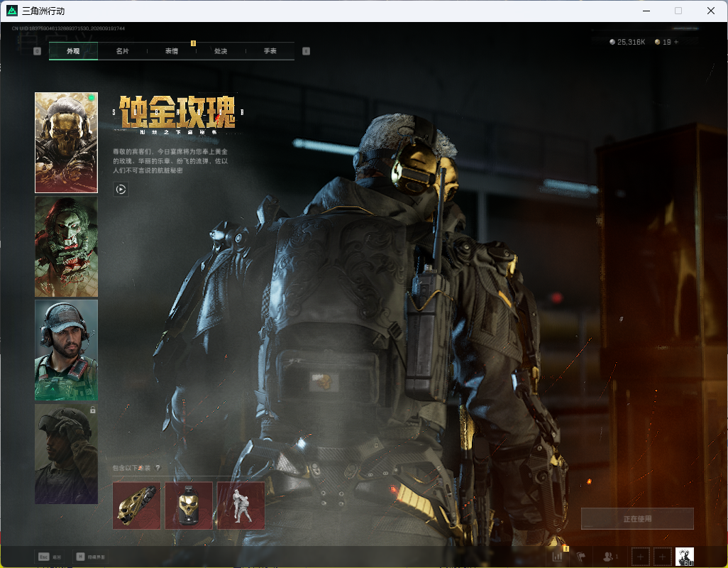Click the first empty squad slot plus
Screen dimensions: 728x568
(640, 557)
